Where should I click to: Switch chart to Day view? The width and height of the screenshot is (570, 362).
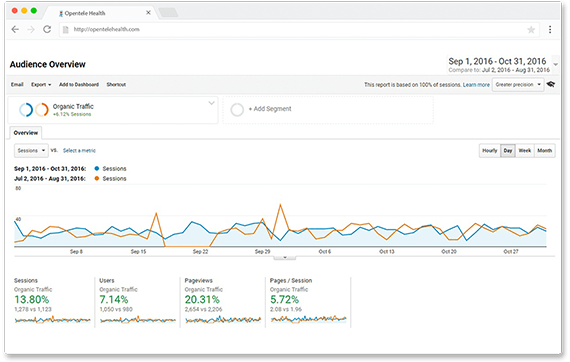[x=508, y=150]
